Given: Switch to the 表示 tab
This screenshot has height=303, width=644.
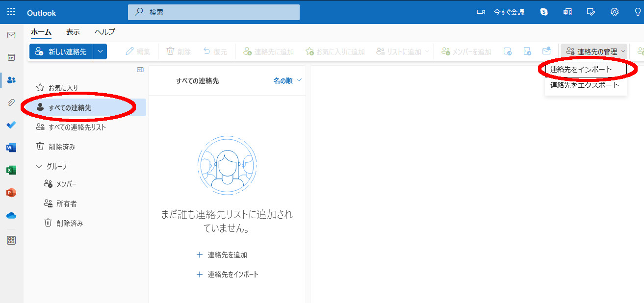Looking at the screenshot, I should click(x=73, y=32).
